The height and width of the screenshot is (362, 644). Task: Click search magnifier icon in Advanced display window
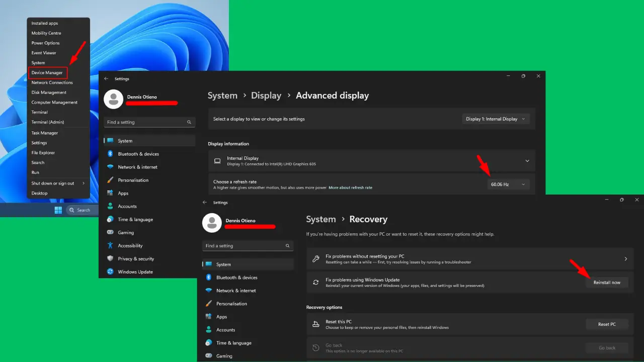[189, 122]
